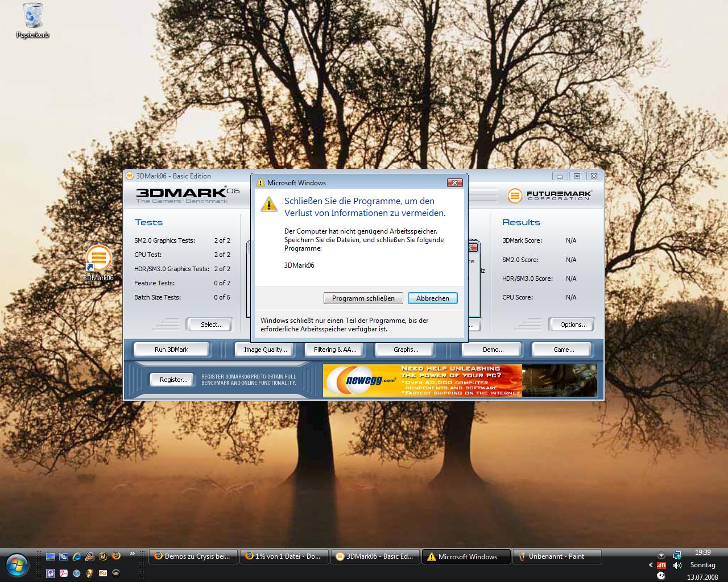Launch Firefox from the quick launch bar
Viewport: 728px width, 582px height.
pos(116,556)
